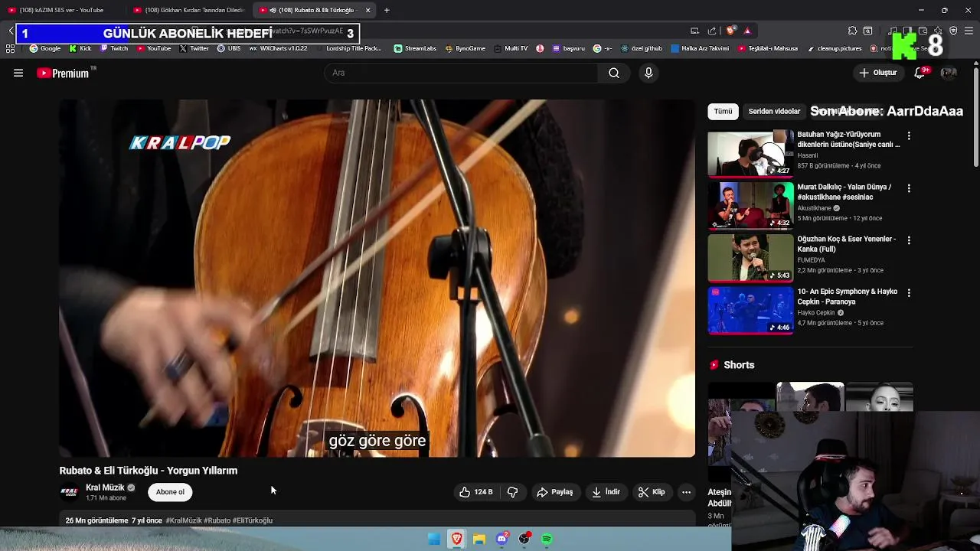Dislike the video with thumbs down
The height and width of the screenshot is (551, 980).
[513, 492]
